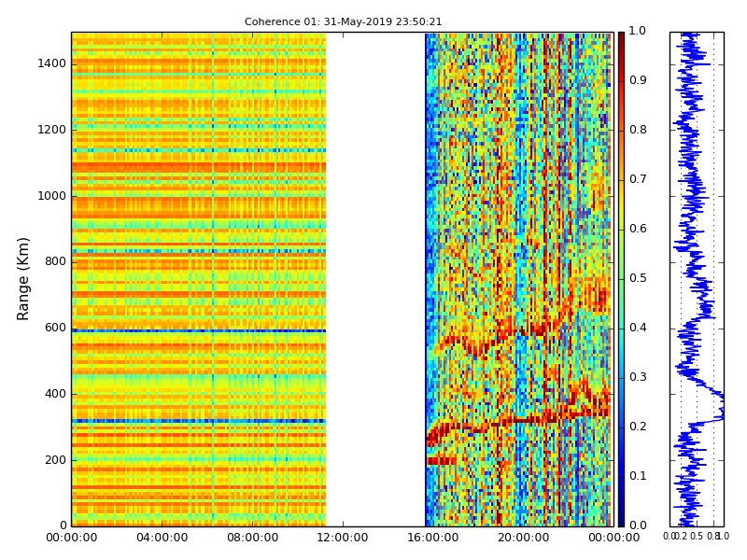Click the 0.4 colorbar label

click(x=638, y=328)
